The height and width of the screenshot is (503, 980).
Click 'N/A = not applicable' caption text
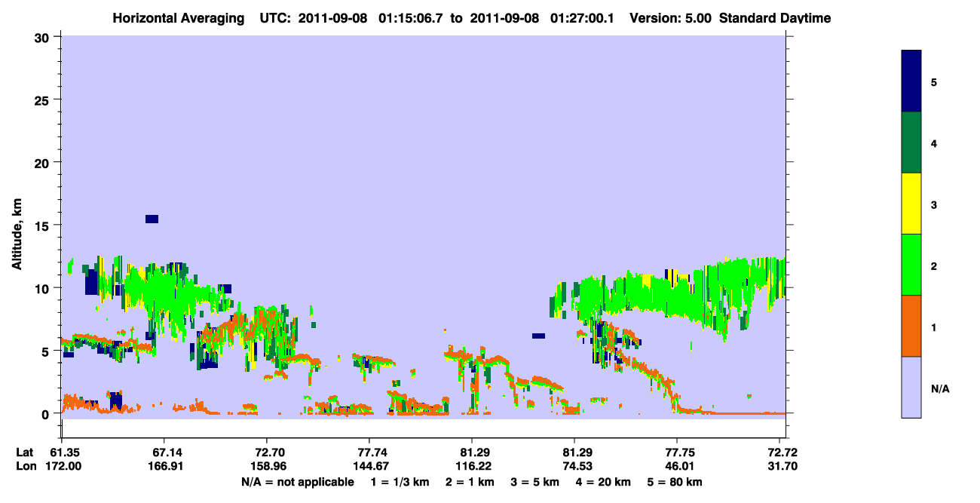coord(297,482)
